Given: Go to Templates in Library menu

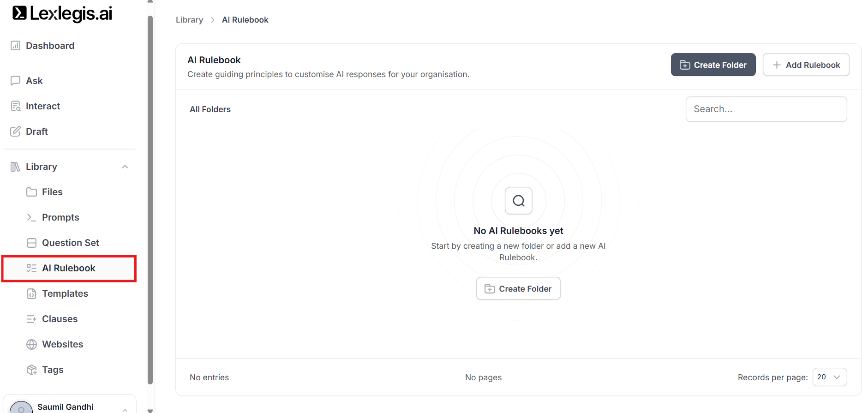Looking at the screenshot, I should tap(65, 293).
